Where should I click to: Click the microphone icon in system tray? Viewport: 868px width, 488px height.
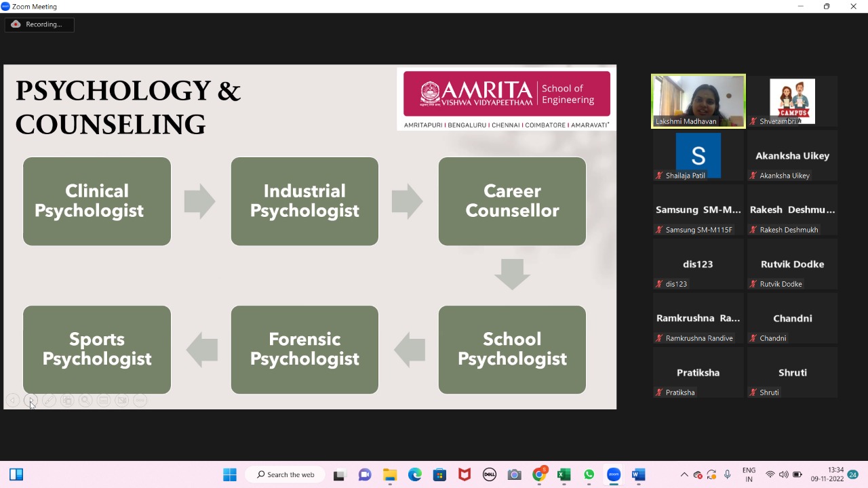(727, 474)
